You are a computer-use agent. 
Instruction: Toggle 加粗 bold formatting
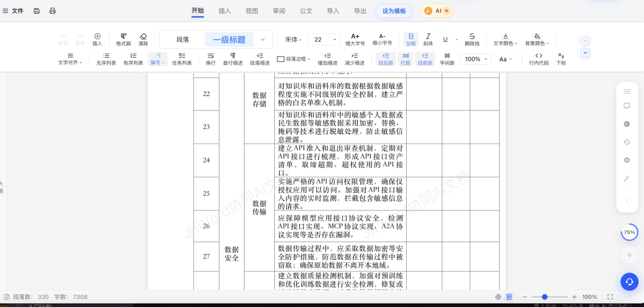(x=411, y=39)
